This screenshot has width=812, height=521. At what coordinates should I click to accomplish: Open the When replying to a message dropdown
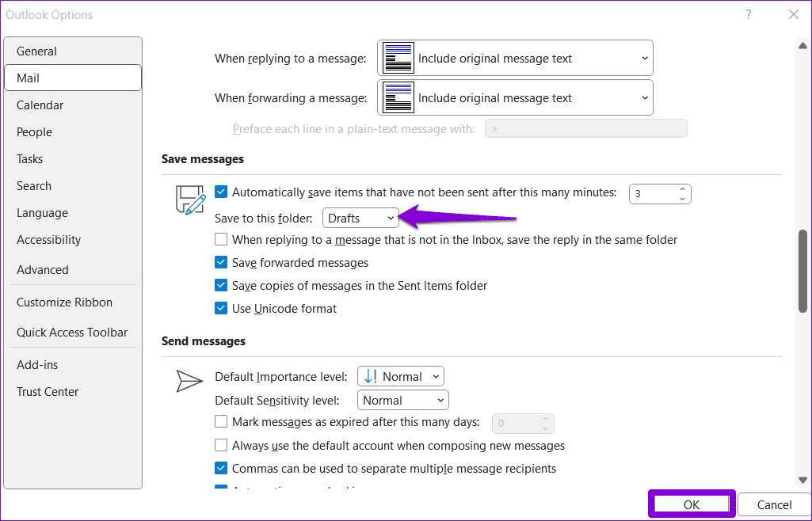click(x=515, y=58)
